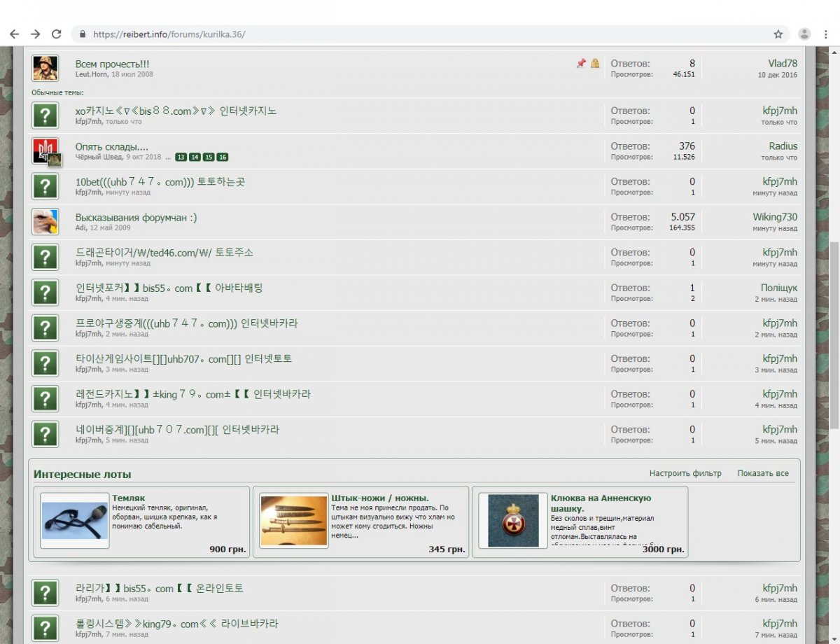Open lot title Темляк
The height and width of the screenshot is (644, 840).
(129, 498)
